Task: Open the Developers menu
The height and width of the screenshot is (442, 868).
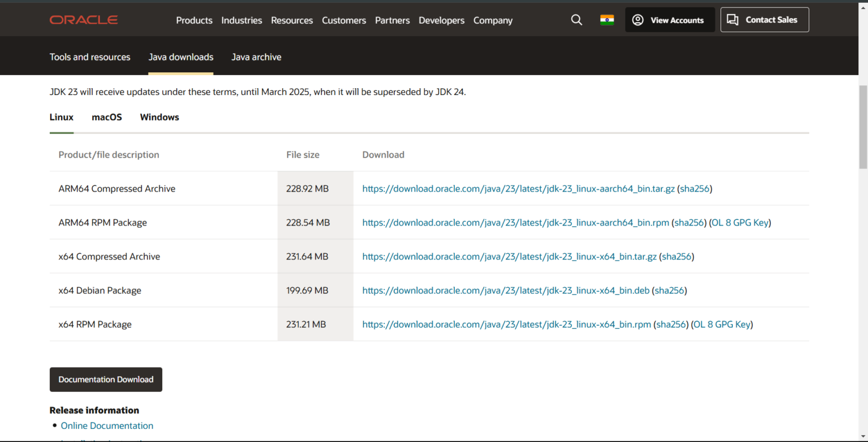Action: click(x=441, y=20)
